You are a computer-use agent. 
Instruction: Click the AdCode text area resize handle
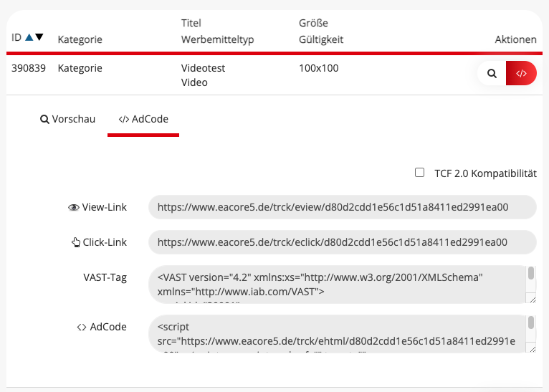click(531, 348)
